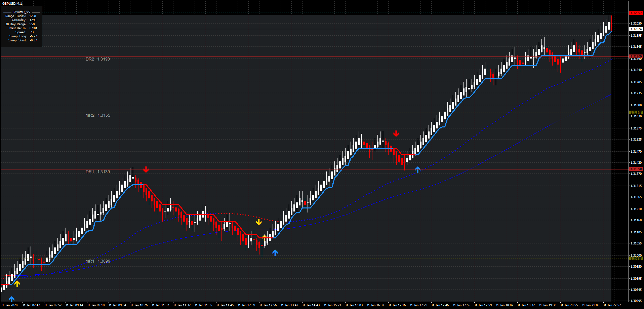Image resolution: width=644 pixels, height=309 pixels.
Task: Click the 1.31945 price scale label
Action: 636,47
